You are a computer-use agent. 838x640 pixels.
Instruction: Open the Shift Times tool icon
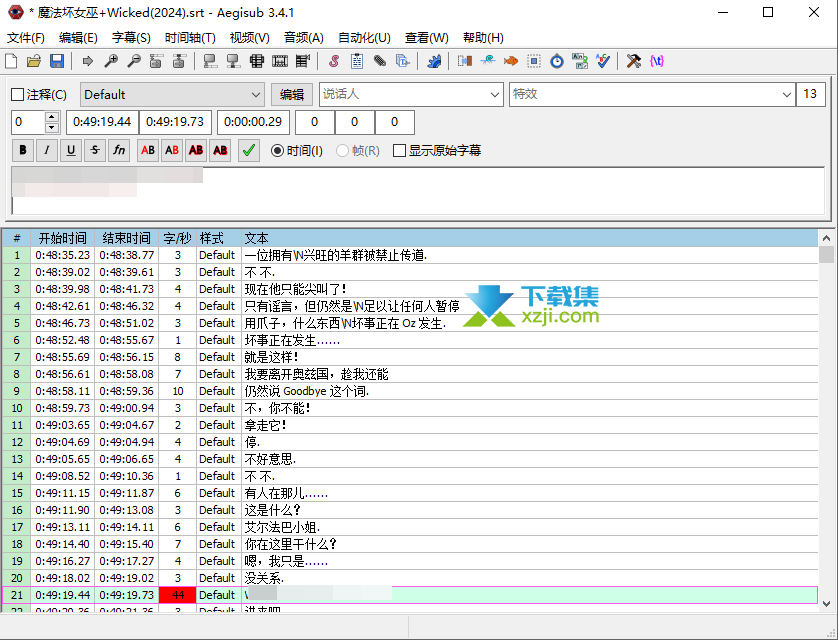(464, 61)
